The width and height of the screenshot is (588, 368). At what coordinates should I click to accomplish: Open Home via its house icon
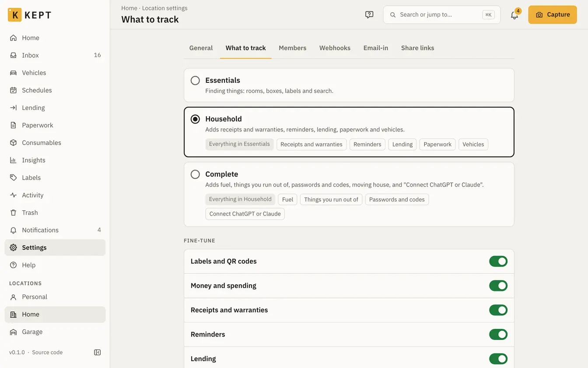tap(14, 38)
